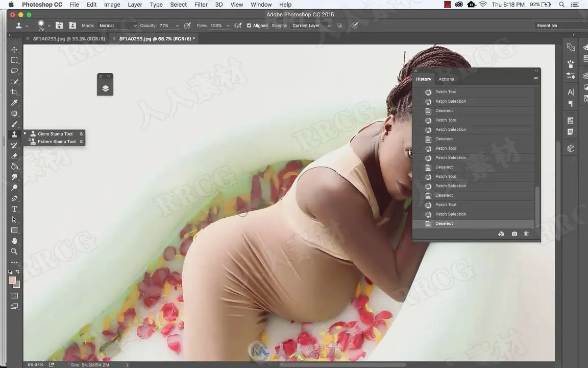Screen dimensions: 588x368
Task: Open the Brush Preset picker arrow
Action: pyautogui.click(x=49, y=26)
